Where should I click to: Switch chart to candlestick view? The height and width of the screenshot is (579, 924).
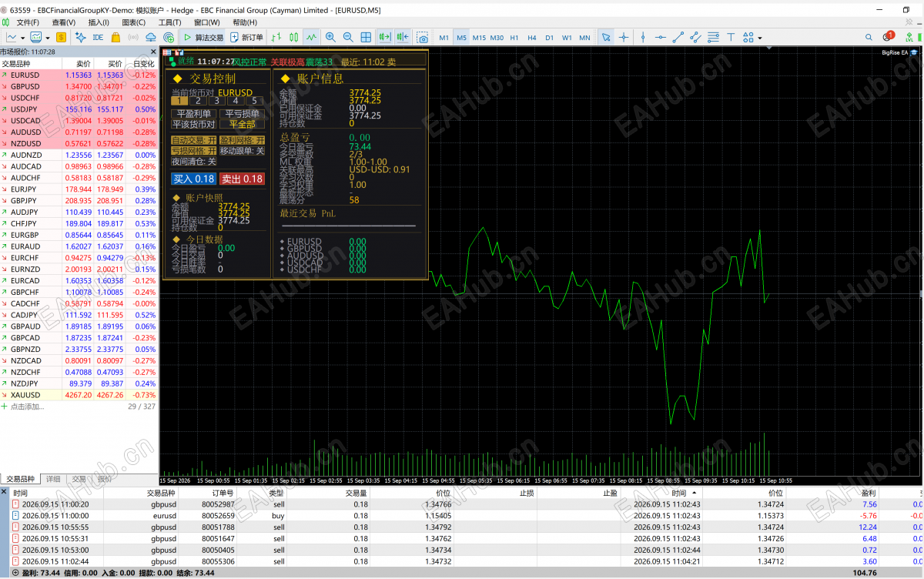[293, 37]
